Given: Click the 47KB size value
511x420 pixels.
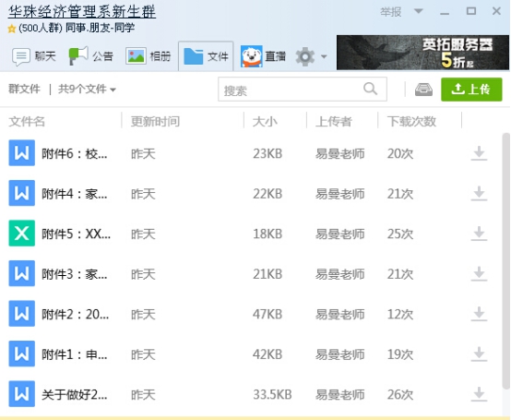Looking at the screenshot, I should (x=267, y=314).
